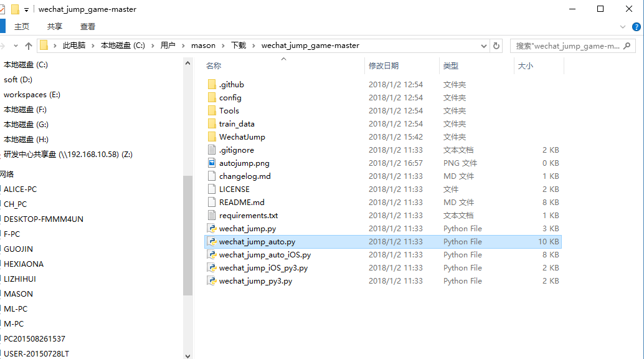Expand the chevron after 此电脑 in path
This screenshot has width=644, height=359.
(x=93, y=45)
